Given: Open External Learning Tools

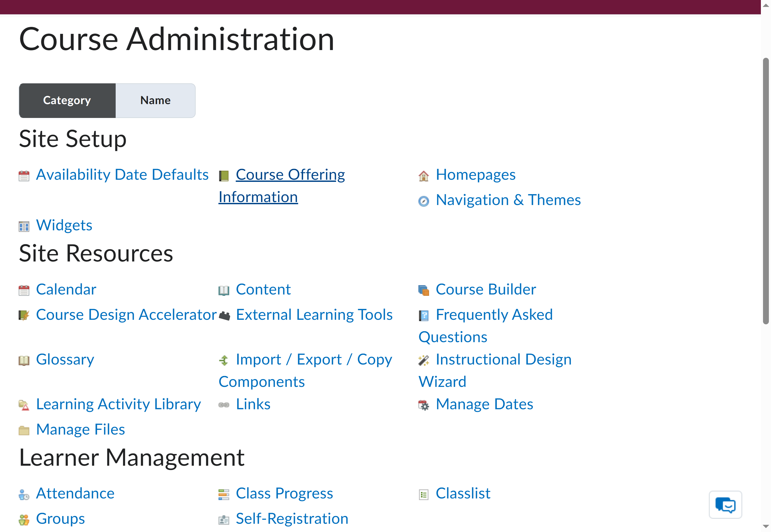Looking at the screenshot, I should 314,314.
